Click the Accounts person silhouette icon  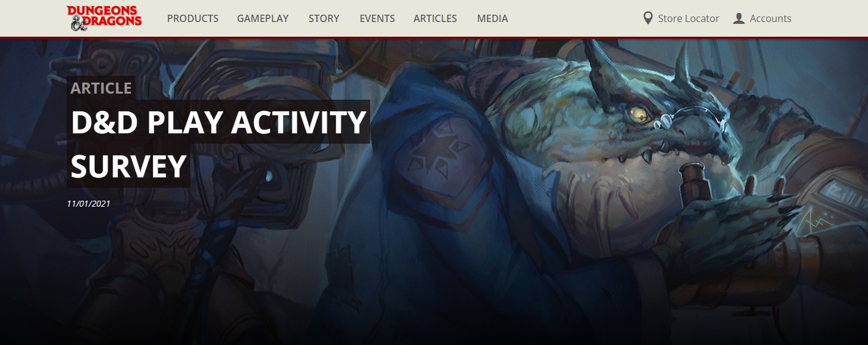point(739,18)
